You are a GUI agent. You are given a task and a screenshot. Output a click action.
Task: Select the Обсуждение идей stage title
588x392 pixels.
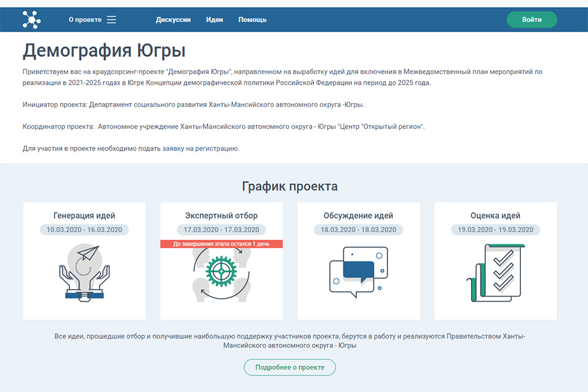(x=358, y=216)
